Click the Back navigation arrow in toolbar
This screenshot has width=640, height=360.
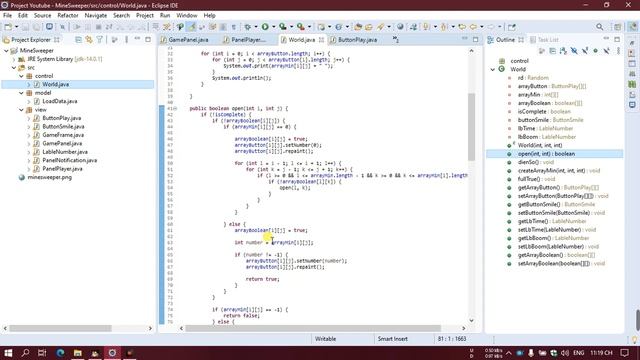(x=473, y=27)
